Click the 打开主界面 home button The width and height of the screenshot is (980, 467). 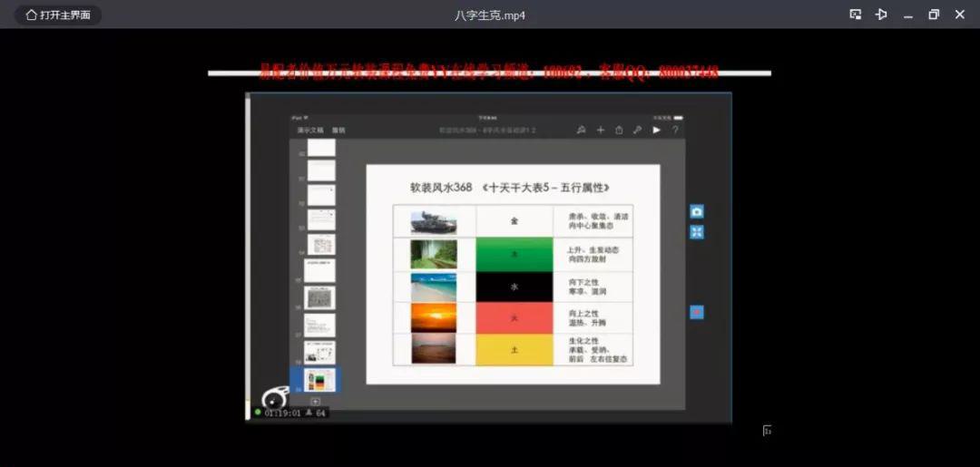pos(58,15)
